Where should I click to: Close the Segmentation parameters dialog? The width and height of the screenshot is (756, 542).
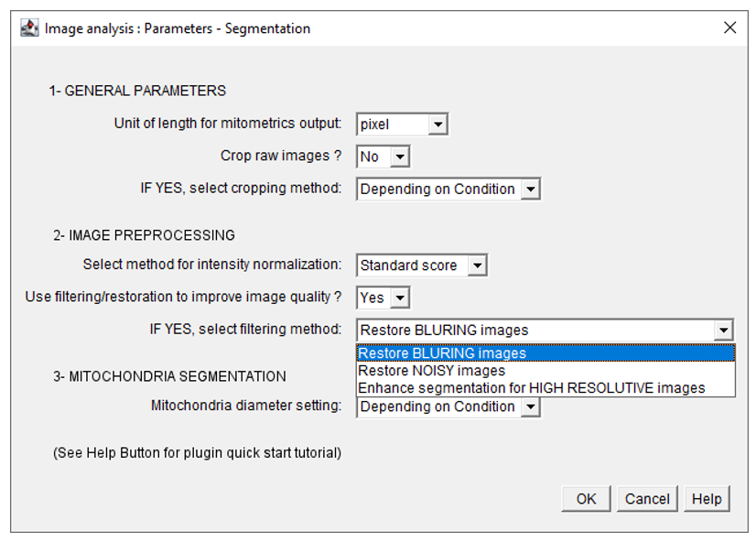[729, 27]
